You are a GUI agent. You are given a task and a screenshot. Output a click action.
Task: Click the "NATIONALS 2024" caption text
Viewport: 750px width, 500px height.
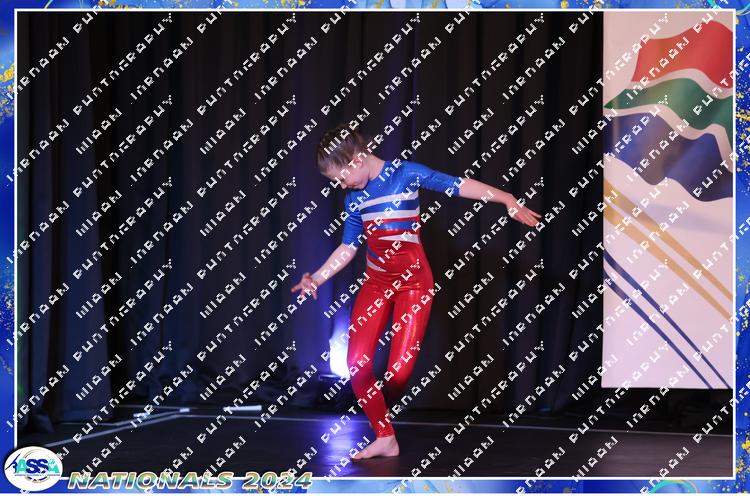click(190, 480)
